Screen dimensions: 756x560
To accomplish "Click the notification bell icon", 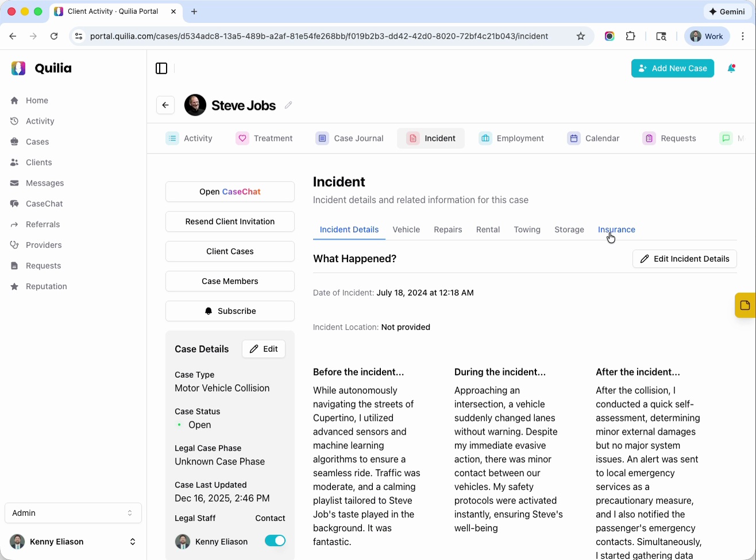I will (x=731, y=68).
